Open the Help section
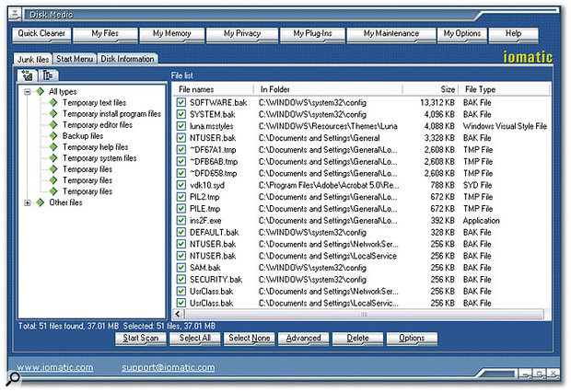Viewport: 571px width, 392px height. coord(514,35)
